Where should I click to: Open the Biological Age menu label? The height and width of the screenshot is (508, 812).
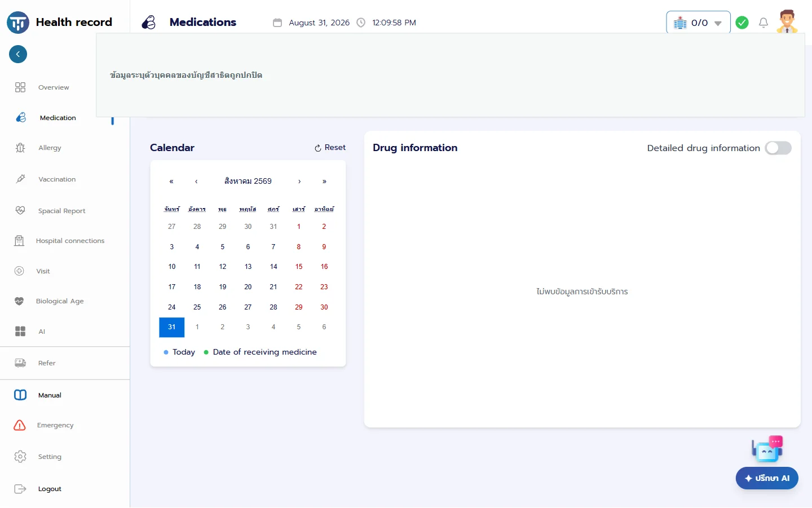click(60, 301)
